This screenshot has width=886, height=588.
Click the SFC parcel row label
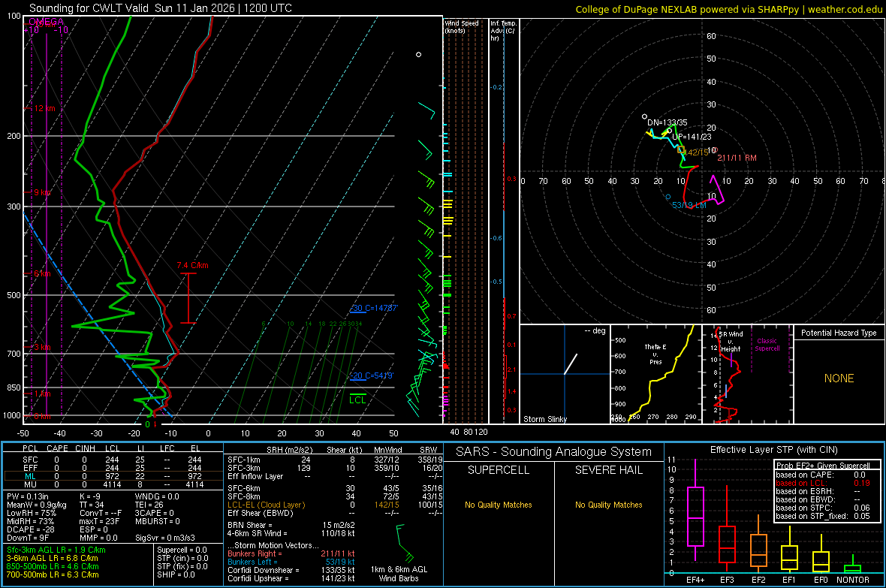[30, 460]
